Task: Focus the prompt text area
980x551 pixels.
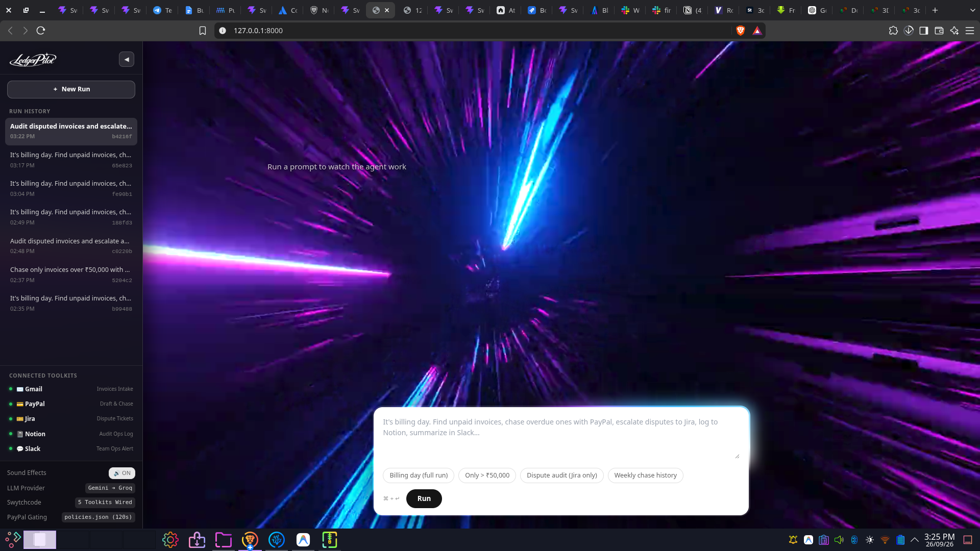Action: pyautogui.click(x=561, y=438)
